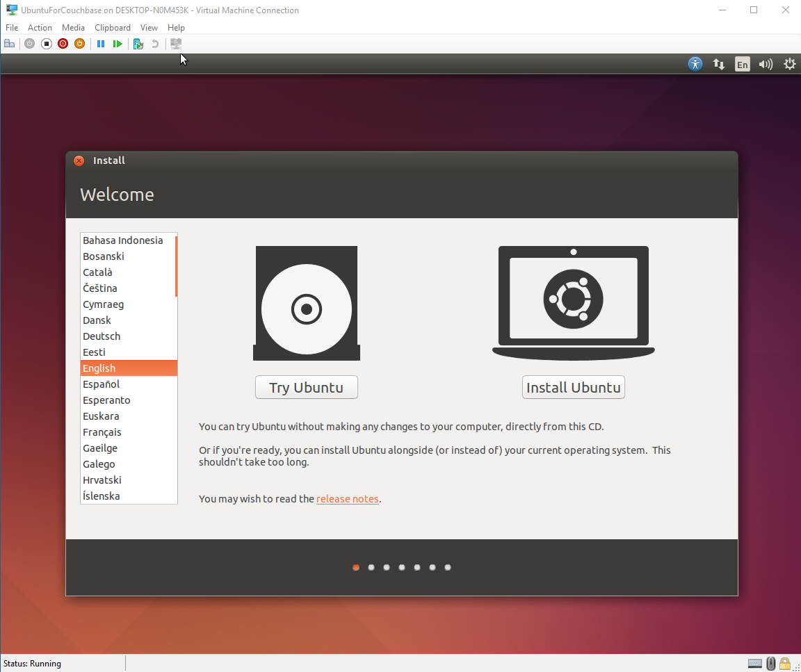Save the virtual machine state via orange Save icon
The width and height of the screenshot is (801, 672).
pos(79,43)
